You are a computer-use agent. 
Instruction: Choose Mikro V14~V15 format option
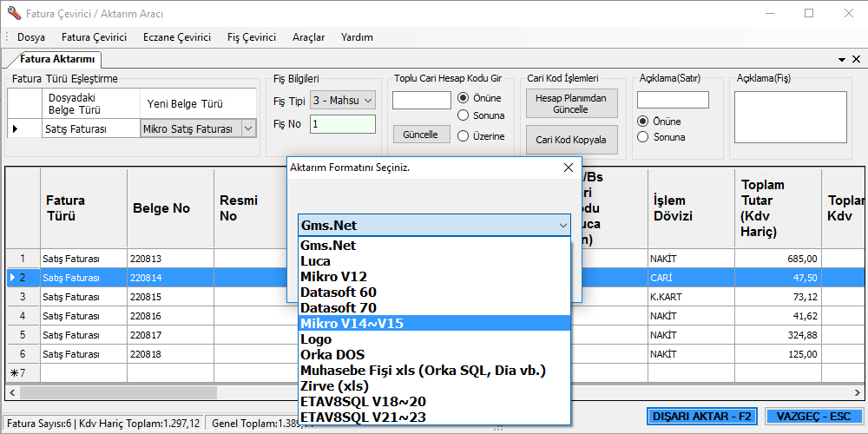pos(434,323)
